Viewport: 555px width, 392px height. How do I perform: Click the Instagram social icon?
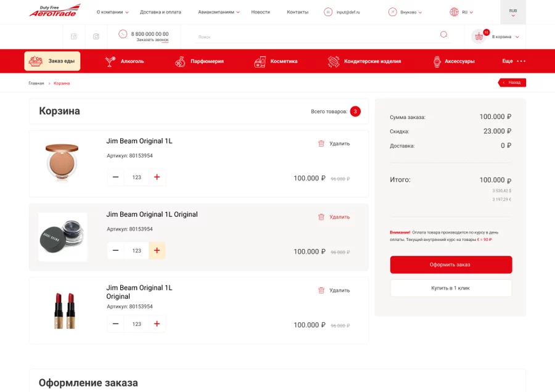point(96,36)
